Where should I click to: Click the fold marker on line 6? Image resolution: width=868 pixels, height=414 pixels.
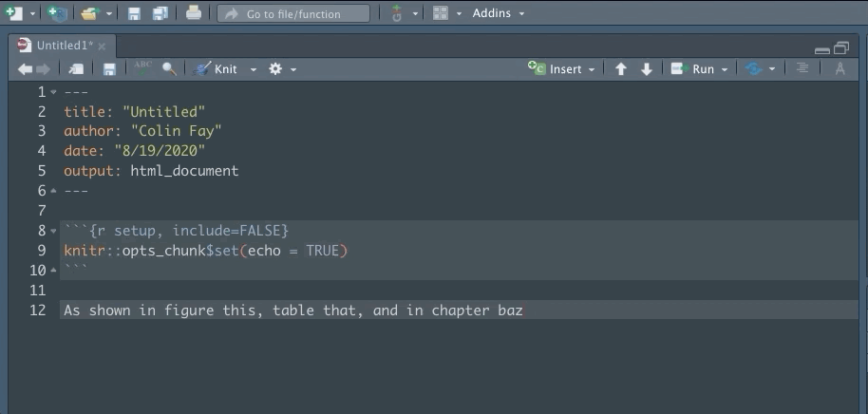pos(53,191)
